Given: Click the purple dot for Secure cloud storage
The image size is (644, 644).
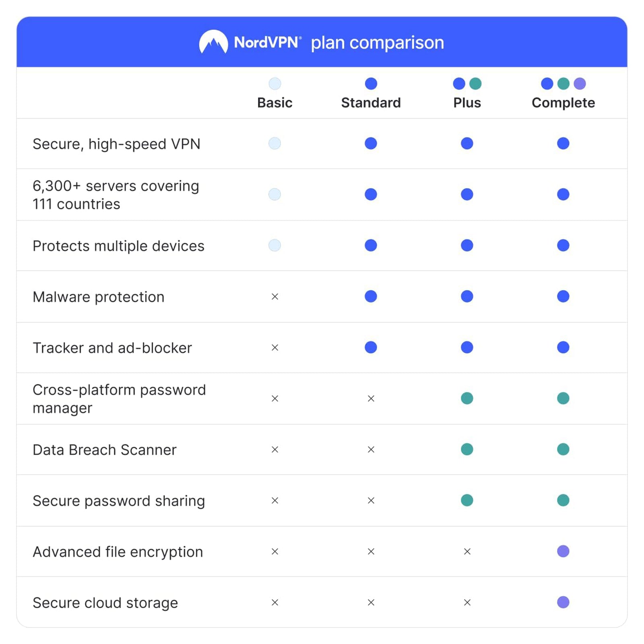Looking at the screenshot, I should click(x=563, y=602).
